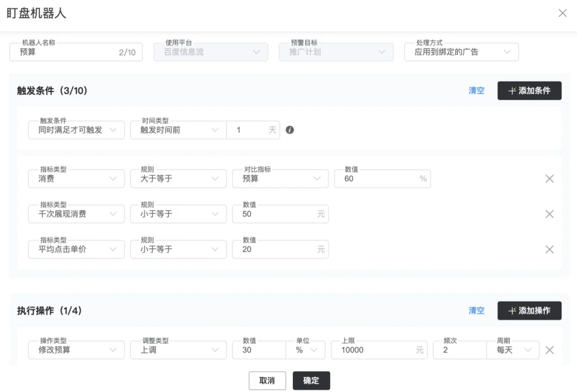The height and width of the screenshot is (392, 577).
Task: Delete the 修改预算 operation row
Action: tap(549, 350)
